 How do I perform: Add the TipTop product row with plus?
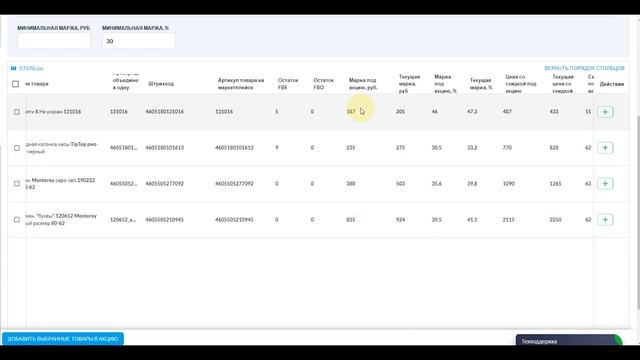pyautogui.click(x=605, y=148)
